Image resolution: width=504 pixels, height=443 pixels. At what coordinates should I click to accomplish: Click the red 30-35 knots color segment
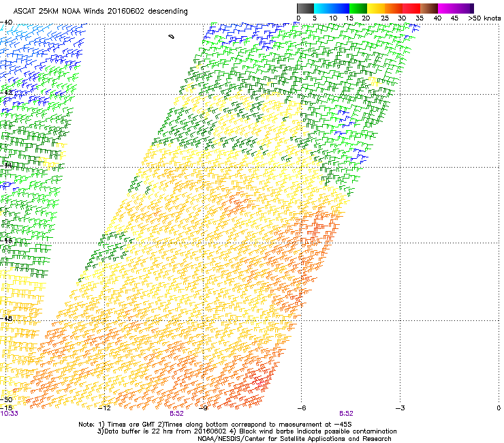[411, 8]
